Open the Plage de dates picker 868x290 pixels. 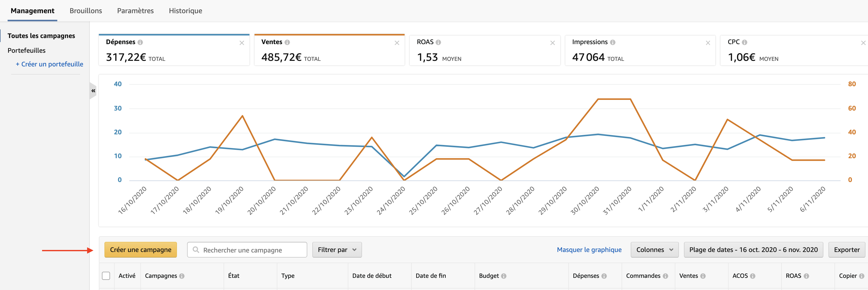coord(753,250)
